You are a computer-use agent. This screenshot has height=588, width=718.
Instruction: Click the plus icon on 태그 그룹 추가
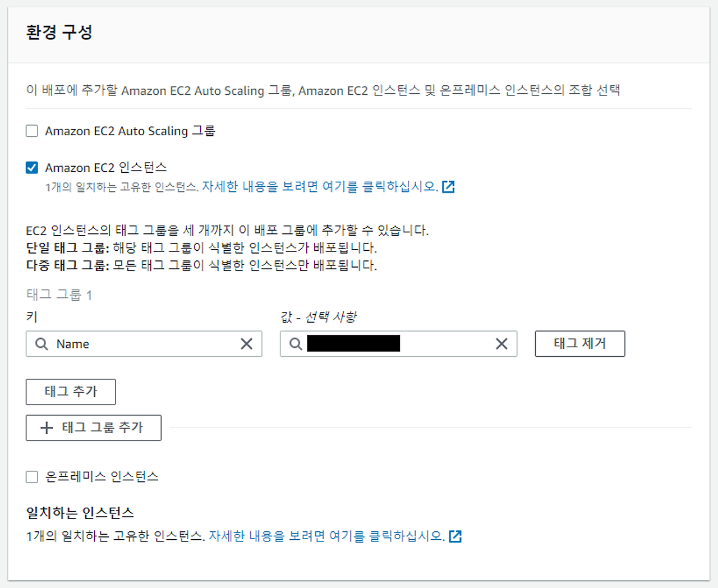click(46, 428)
